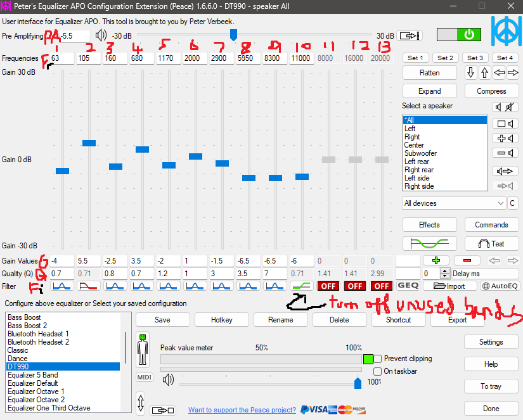
Task: Select the Center speaker in the list
Action: tap(445, 145)
